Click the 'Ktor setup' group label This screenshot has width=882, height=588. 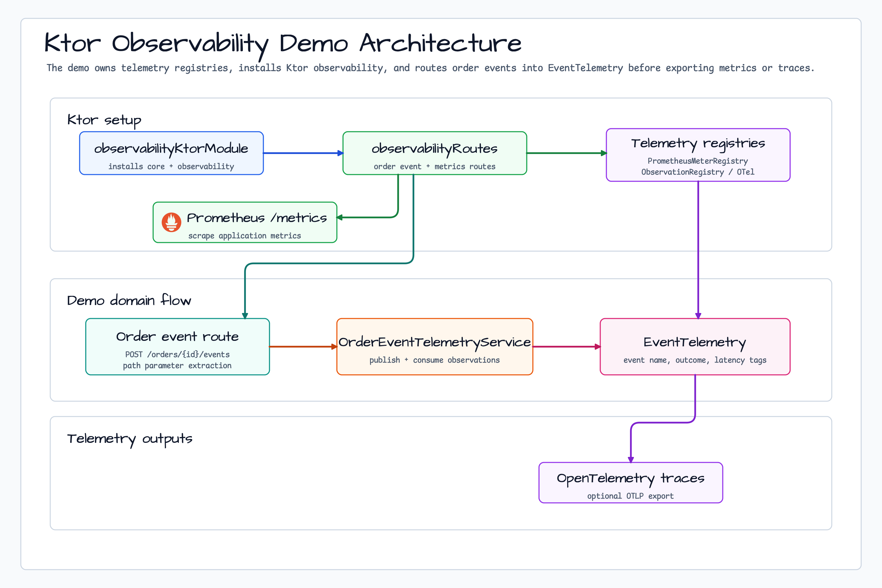tap(104, 120)
